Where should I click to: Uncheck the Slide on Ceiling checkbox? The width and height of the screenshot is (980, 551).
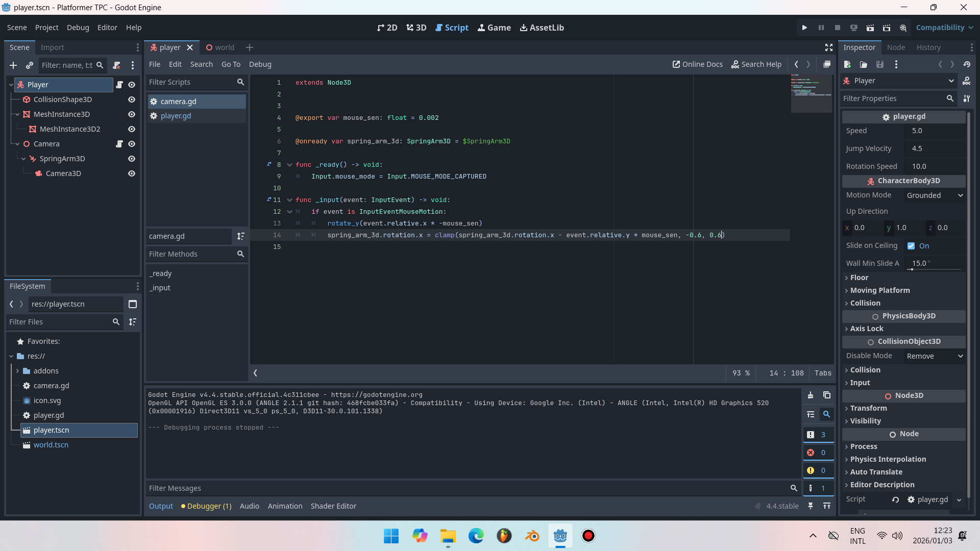(x=911, y=246)
